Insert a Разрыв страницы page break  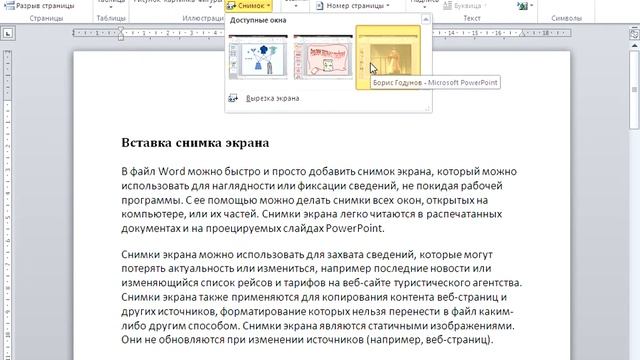pyautogui.click(x=40, y=6)
